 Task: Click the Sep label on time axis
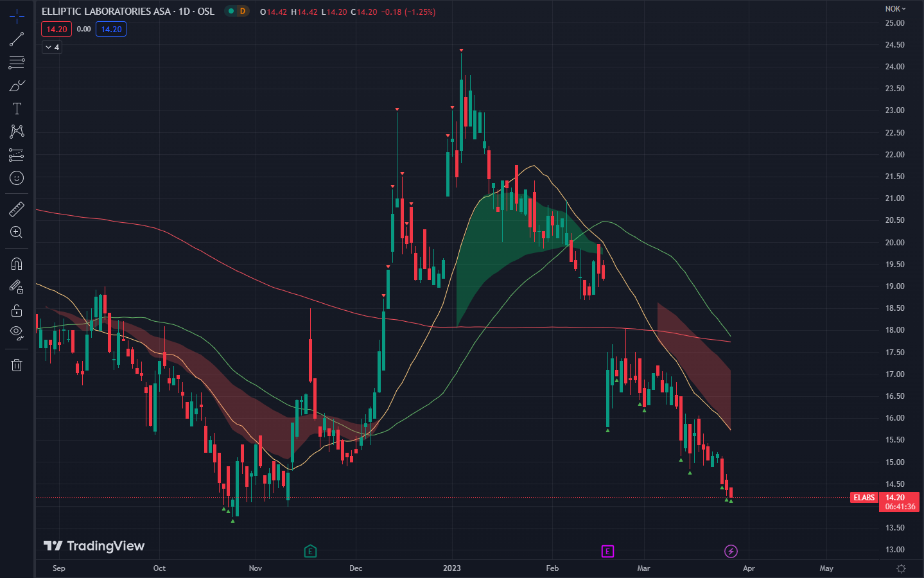tap(58, 568)
